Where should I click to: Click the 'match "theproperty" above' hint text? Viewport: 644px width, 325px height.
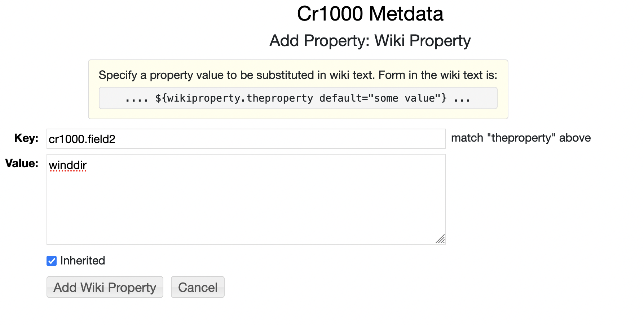(521, 138)
